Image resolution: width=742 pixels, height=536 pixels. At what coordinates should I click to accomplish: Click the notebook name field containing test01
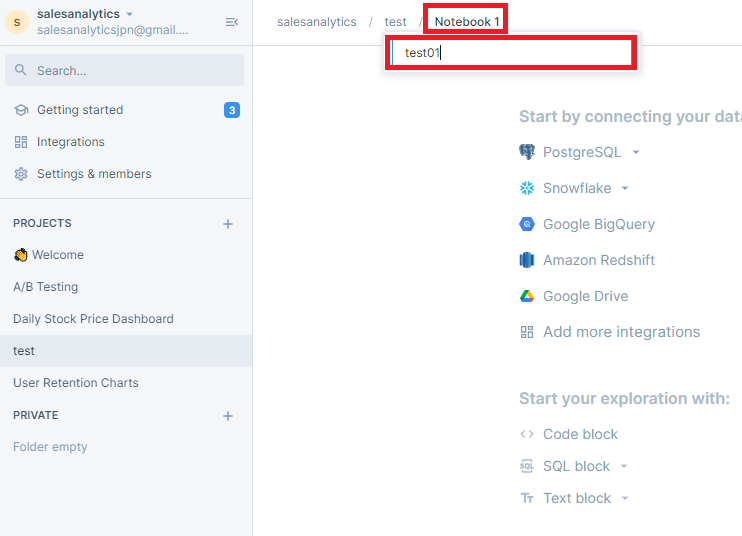(510, 53)
